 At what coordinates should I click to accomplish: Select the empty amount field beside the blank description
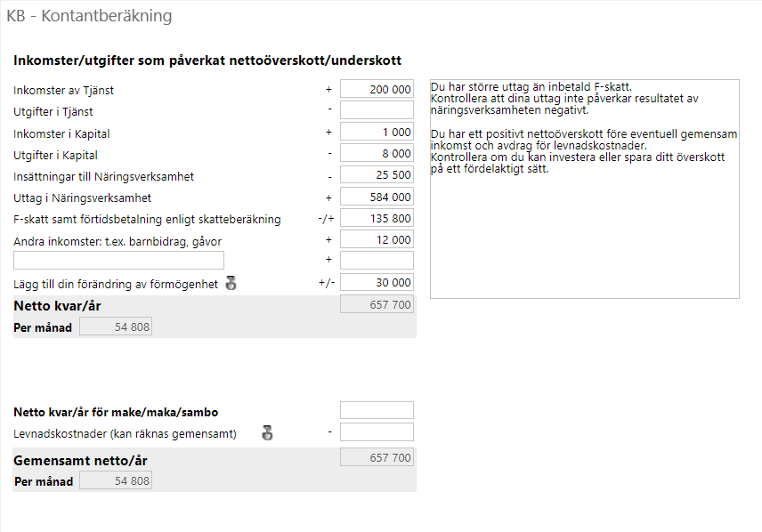[377, 261]
